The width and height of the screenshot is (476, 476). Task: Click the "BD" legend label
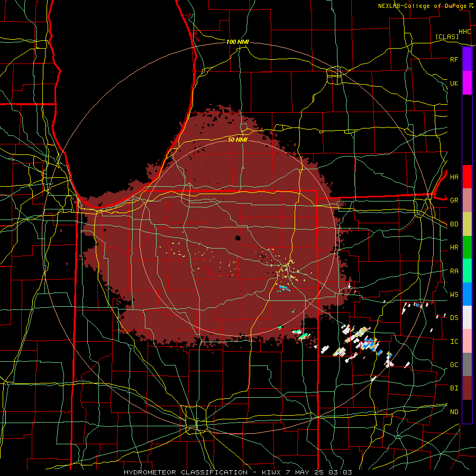(x=454, y=224)
